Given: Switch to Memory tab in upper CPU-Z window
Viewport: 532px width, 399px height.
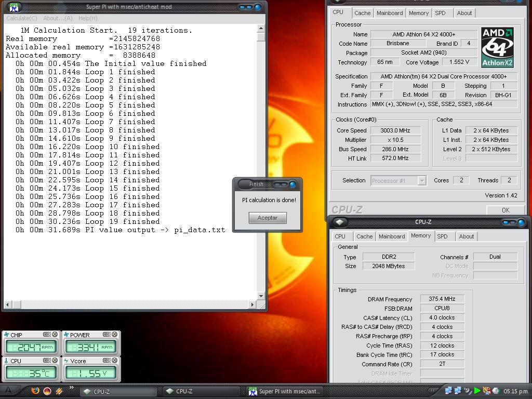Looking at the screenshot, I should (x=418, y=13).
